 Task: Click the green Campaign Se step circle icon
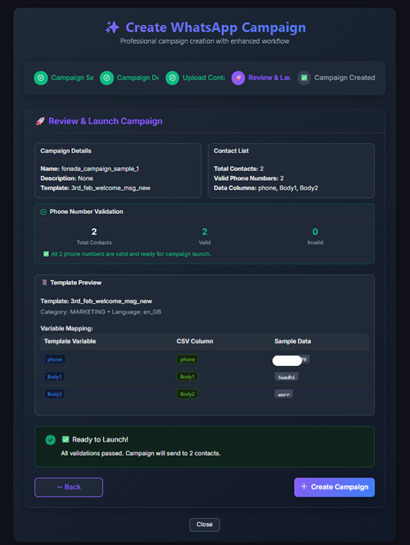41,78
